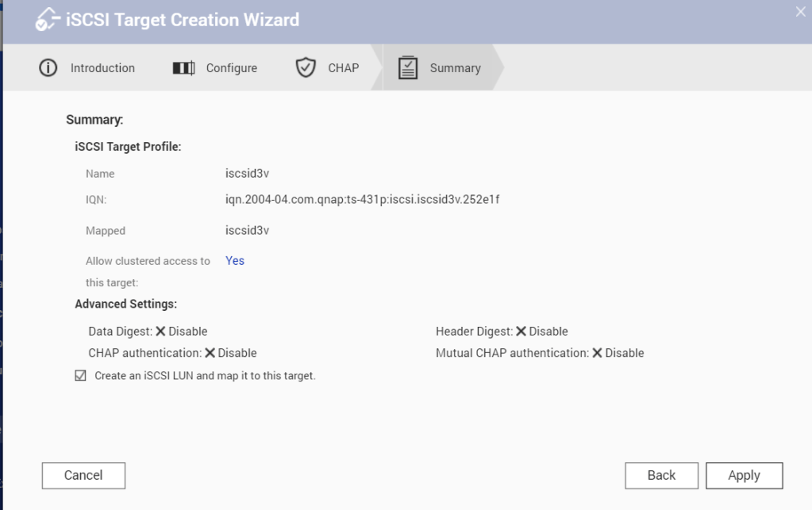Image resolution: width=812 pixels, height=510 pixels.
Task: Select the Summary step label
Action: [455, 68]
